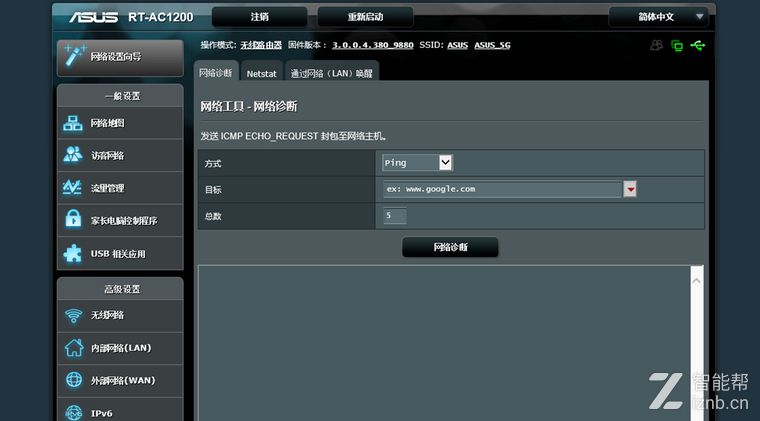Viewport: 760px width, 421px height.
Task: Click the Wireless wifi icon
Action: (74, 315)
